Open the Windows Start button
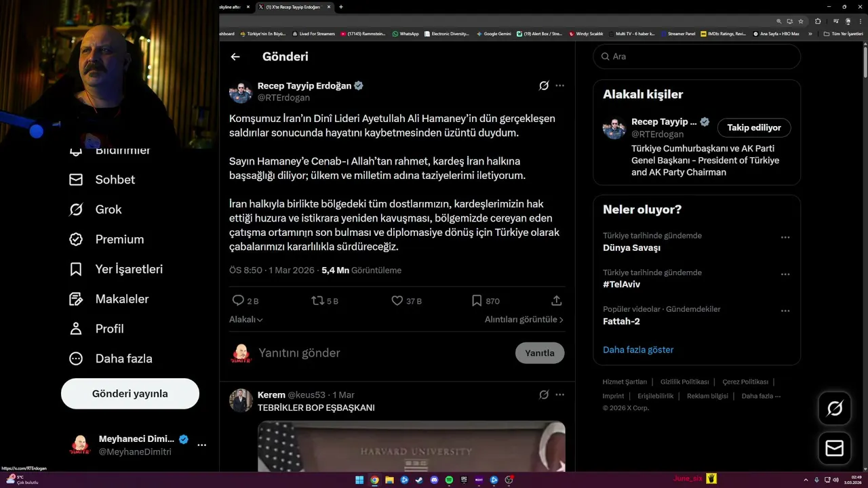 (359, 480)
